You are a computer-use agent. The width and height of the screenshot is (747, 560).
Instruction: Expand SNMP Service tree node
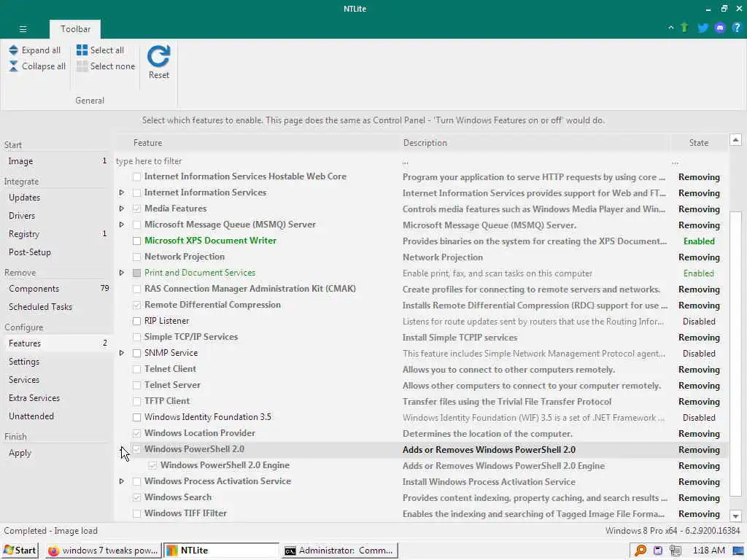pos(122,353)
